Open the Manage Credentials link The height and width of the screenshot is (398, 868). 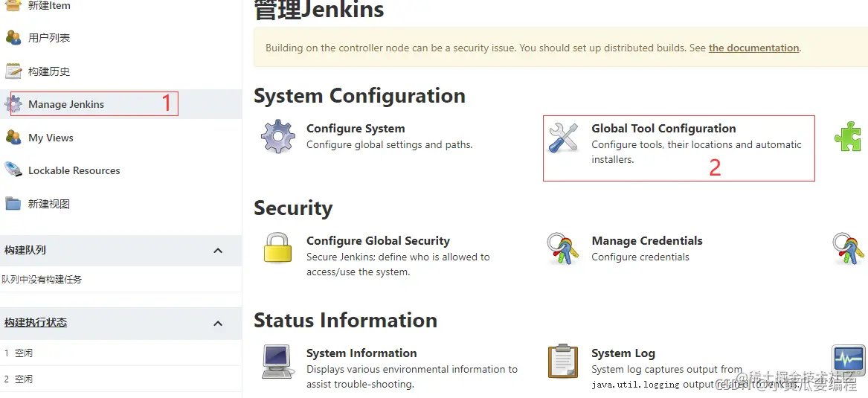point(647,241)
